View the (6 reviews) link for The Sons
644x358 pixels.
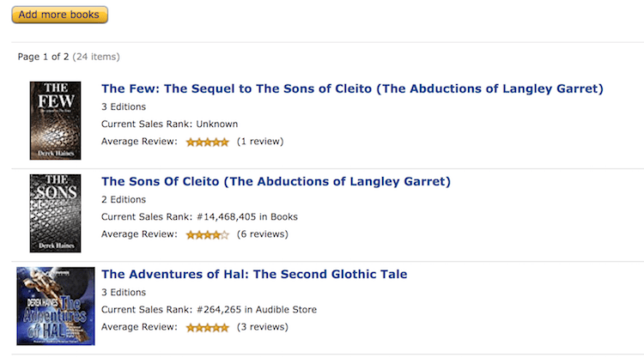coord(263,234)
